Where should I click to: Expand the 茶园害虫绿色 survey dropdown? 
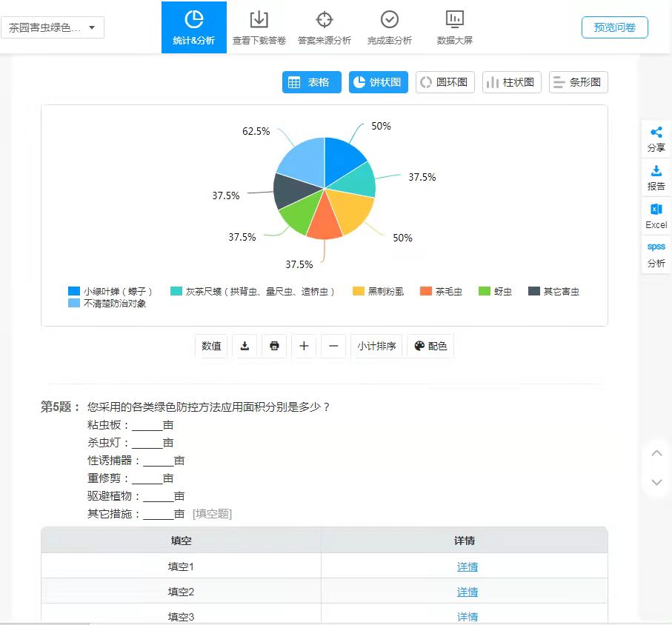(x=53, y=28)
